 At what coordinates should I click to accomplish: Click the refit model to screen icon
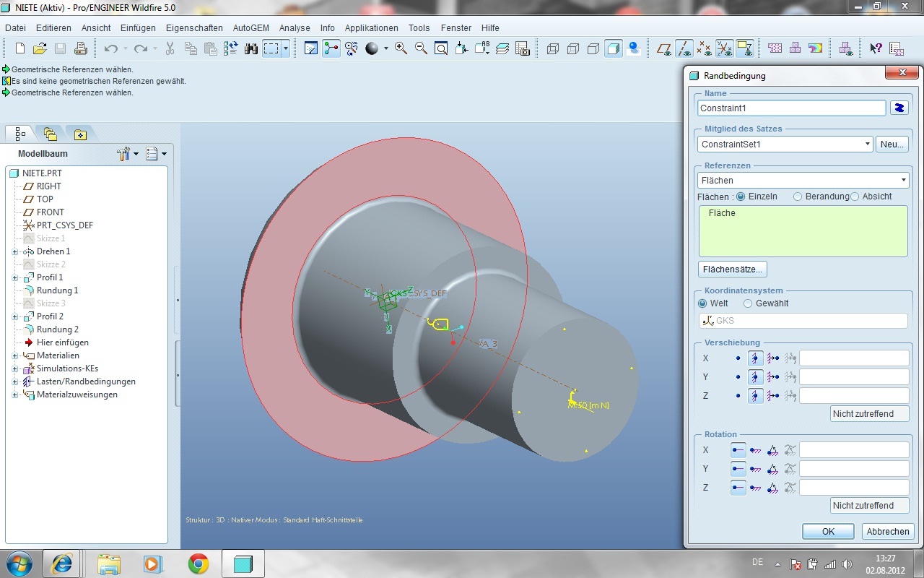441,48
